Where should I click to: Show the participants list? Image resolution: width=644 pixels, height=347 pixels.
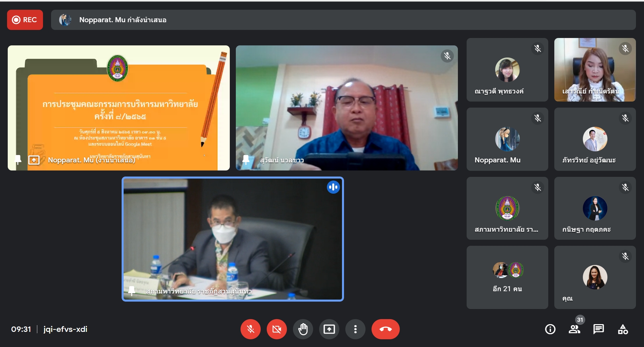click(x=574, y=329)
